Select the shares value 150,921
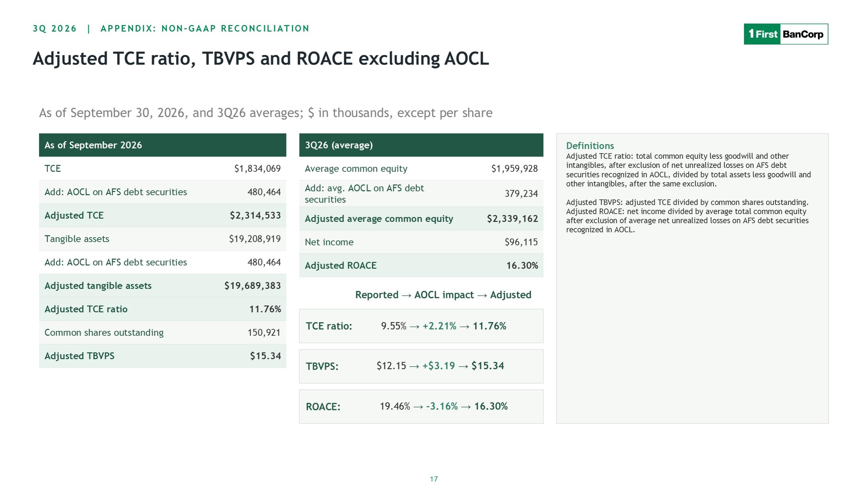Image resolution: width=868 pixels, height=488 pixels. coord(264,332)
